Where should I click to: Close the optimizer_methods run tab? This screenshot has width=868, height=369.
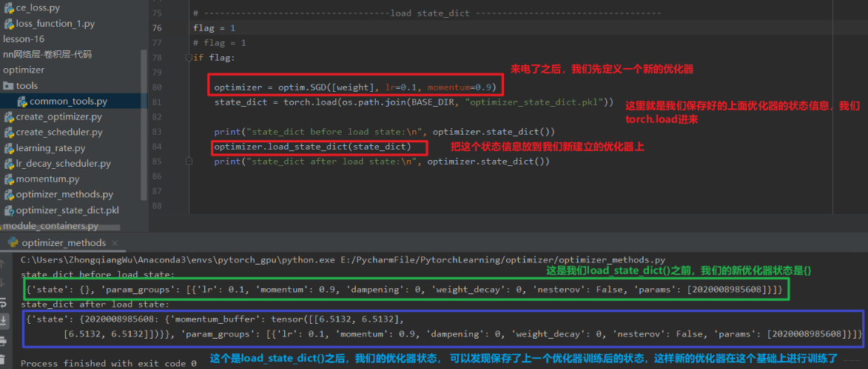[x=115, y=243]
